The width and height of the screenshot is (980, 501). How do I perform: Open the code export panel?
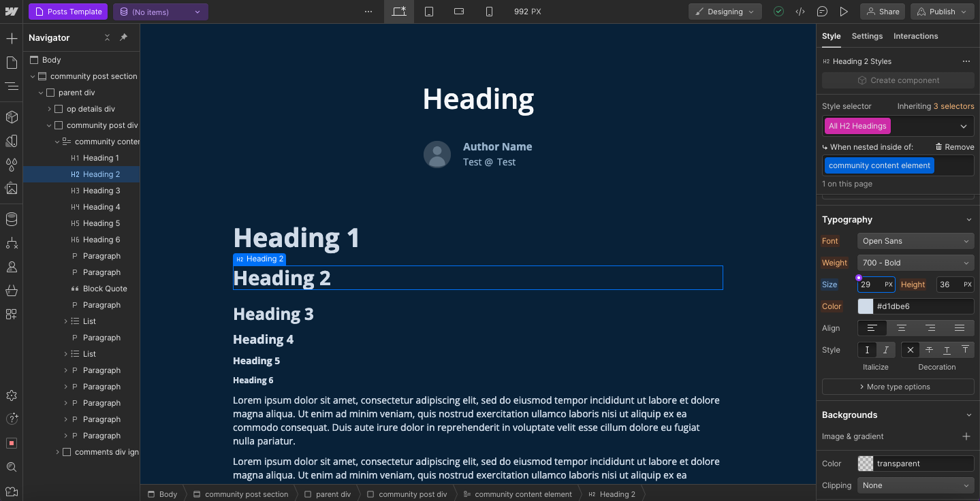point(800,12)
